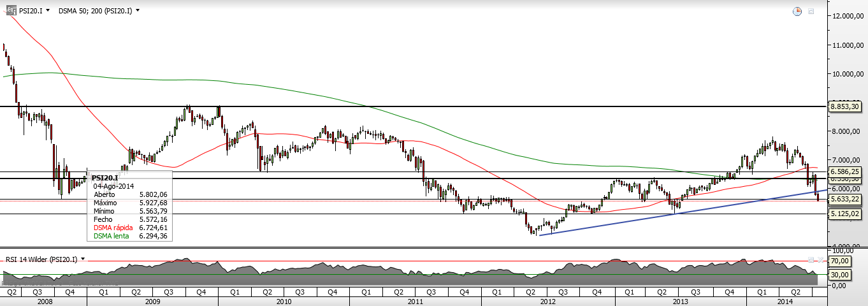
Task: Click the Fecho 5.572,16 row in tooltip
Action: coord(130,219)
